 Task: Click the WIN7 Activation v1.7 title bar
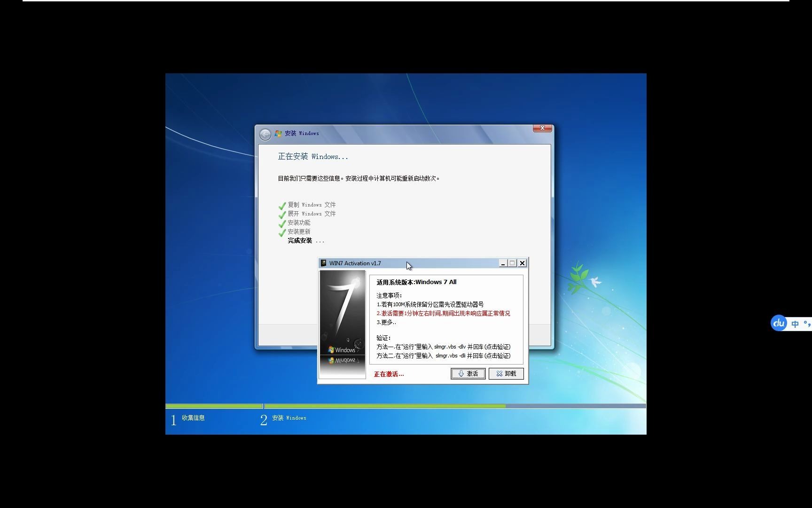(409, 263)
